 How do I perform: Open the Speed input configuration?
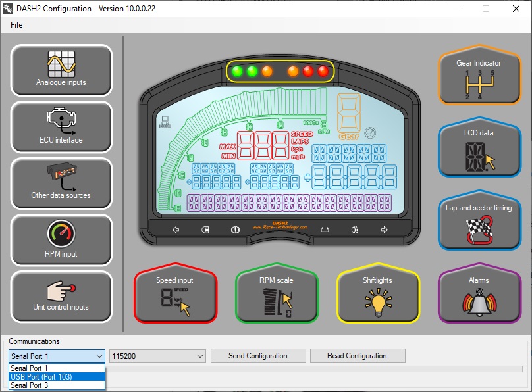(x=175, y=296)
